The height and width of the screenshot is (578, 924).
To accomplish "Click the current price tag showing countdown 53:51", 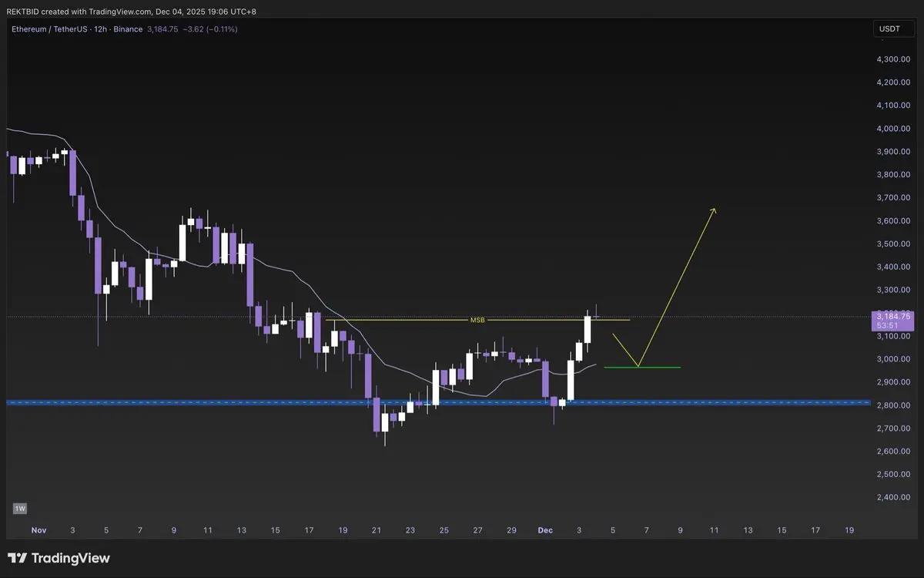I will tap(891, 321).
